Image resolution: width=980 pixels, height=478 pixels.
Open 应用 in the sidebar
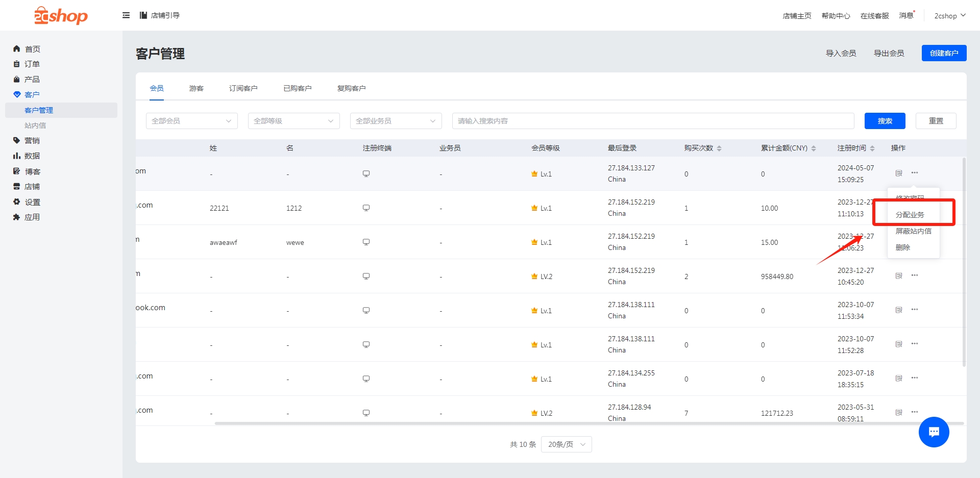coord(32,217)
